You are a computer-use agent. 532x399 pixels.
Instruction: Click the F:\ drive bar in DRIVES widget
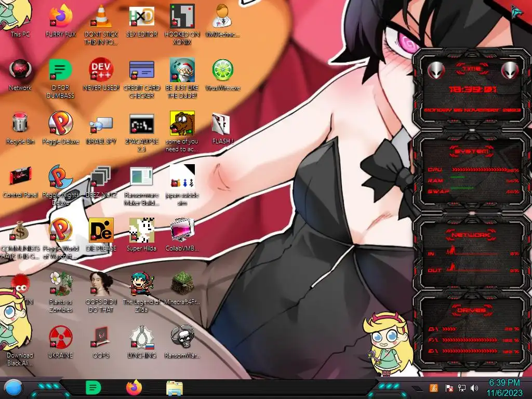click(x=470, y=340)
